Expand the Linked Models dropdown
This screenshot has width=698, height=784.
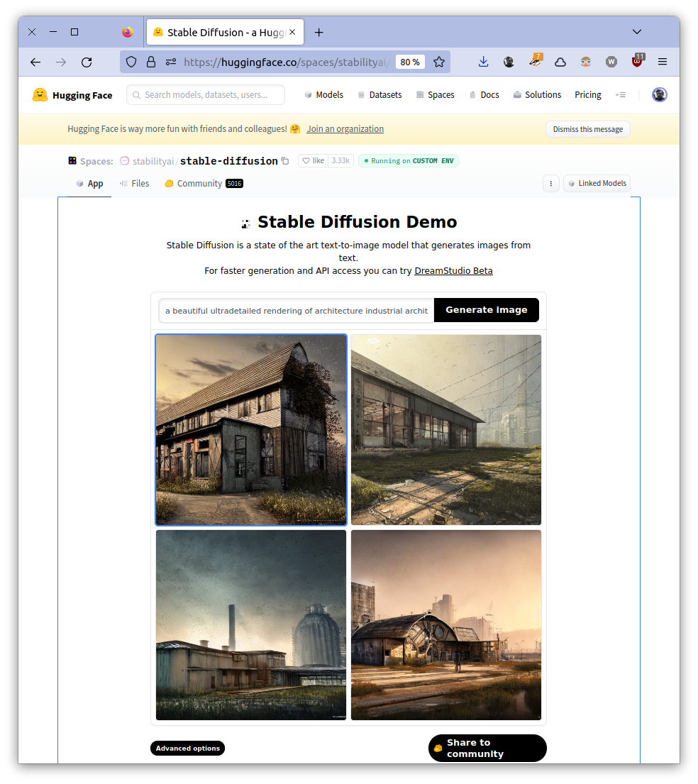[597, 183]
